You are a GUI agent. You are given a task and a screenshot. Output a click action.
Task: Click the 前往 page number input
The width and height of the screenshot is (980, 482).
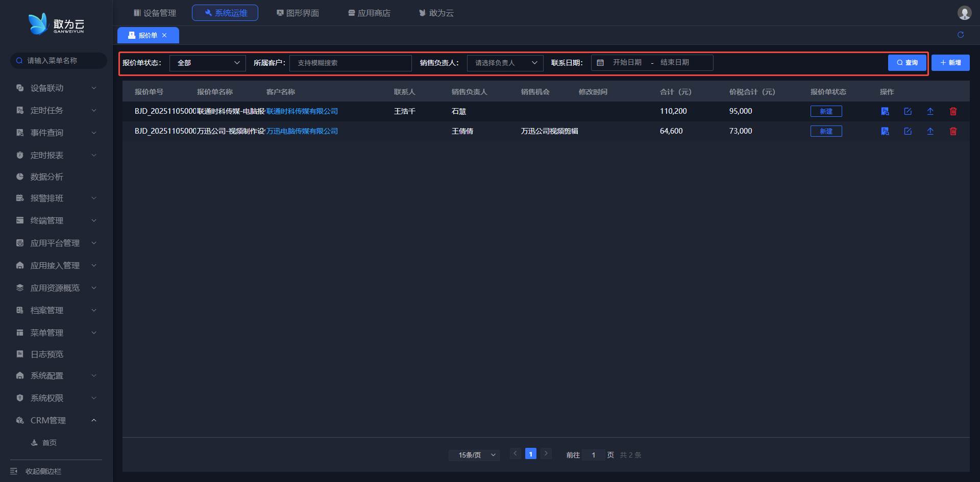pos(594,455)
